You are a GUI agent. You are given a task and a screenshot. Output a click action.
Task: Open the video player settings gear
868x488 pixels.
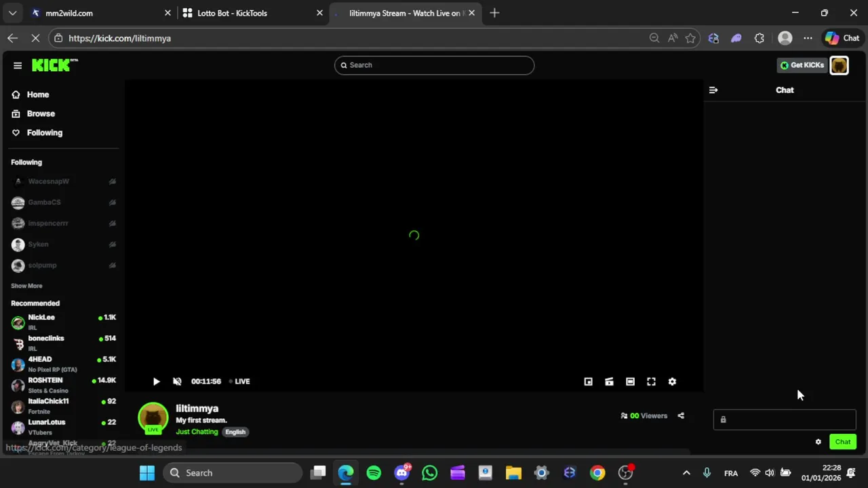[x=672, y=382]
